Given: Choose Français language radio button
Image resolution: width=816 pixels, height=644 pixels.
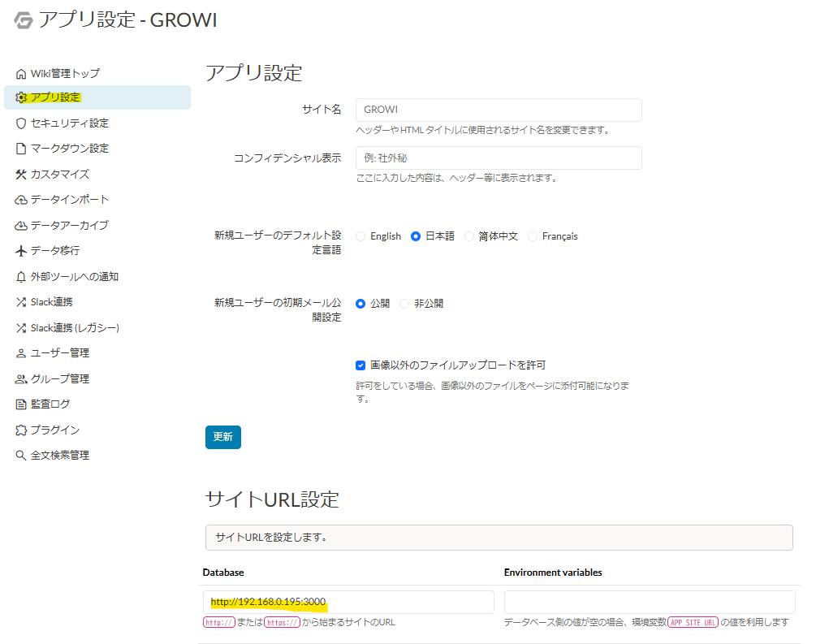Looking at the screenshot, I should tap(533, 237).
